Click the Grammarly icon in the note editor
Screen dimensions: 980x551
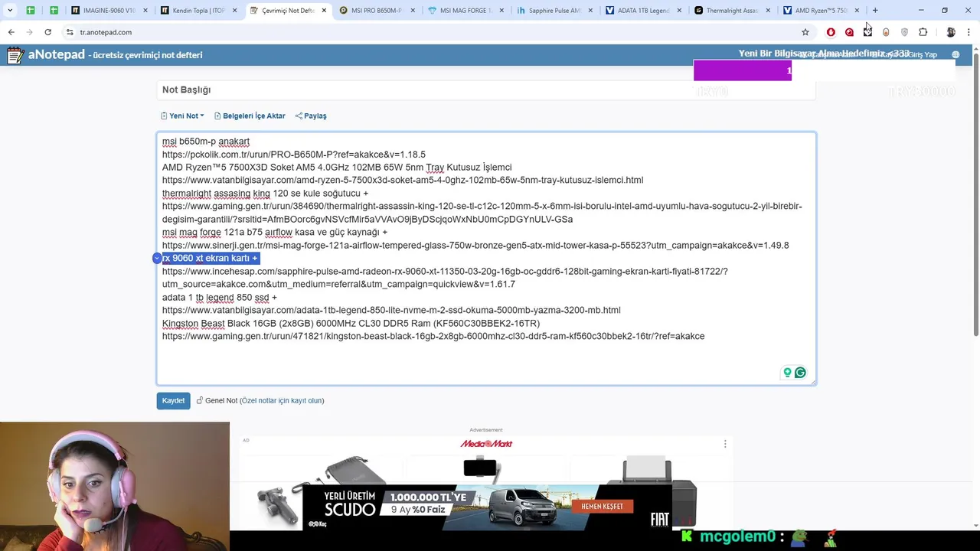coord(800,373)
